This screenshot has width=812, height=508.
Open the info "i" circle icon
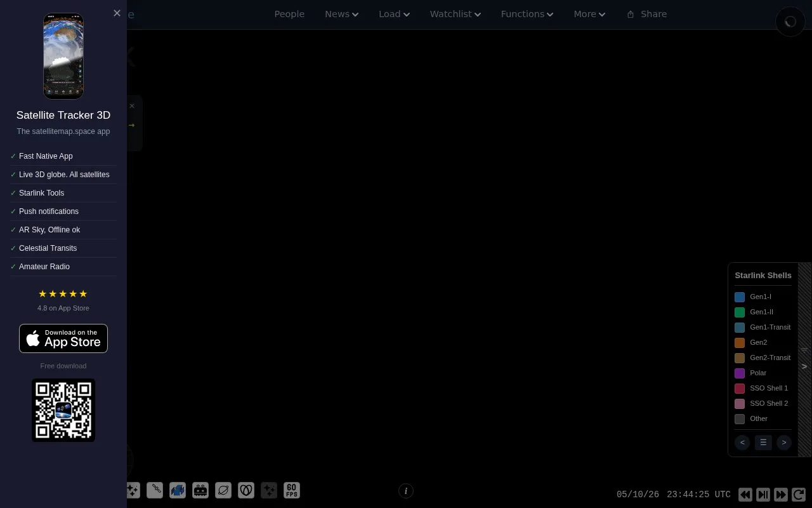[x=406, y=491]
